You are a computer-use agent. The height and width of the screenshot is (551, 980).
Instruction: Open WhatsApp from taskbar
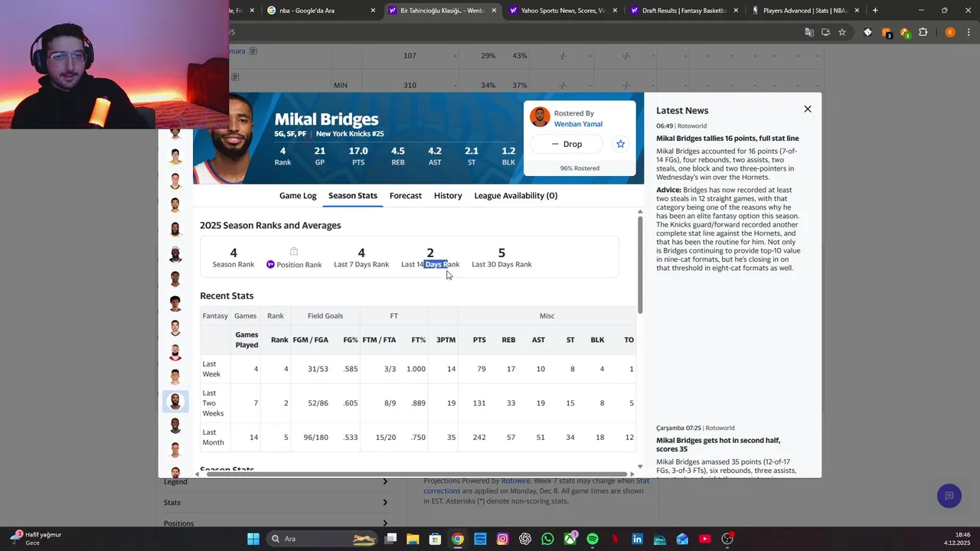coord(547,539)
